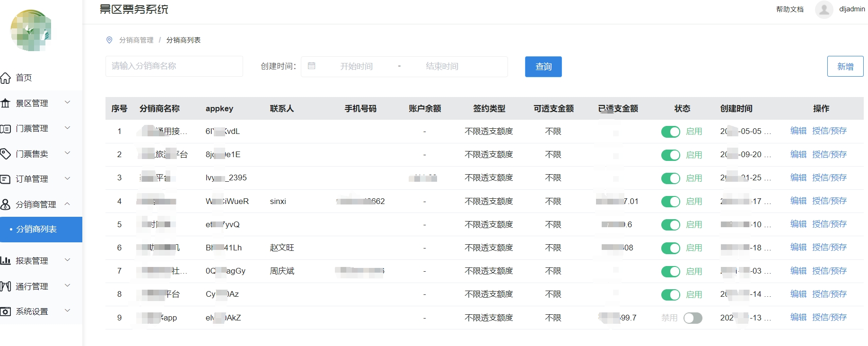Click 编辑 in row 5
The image size is (868, 346).
pos(798,224)
